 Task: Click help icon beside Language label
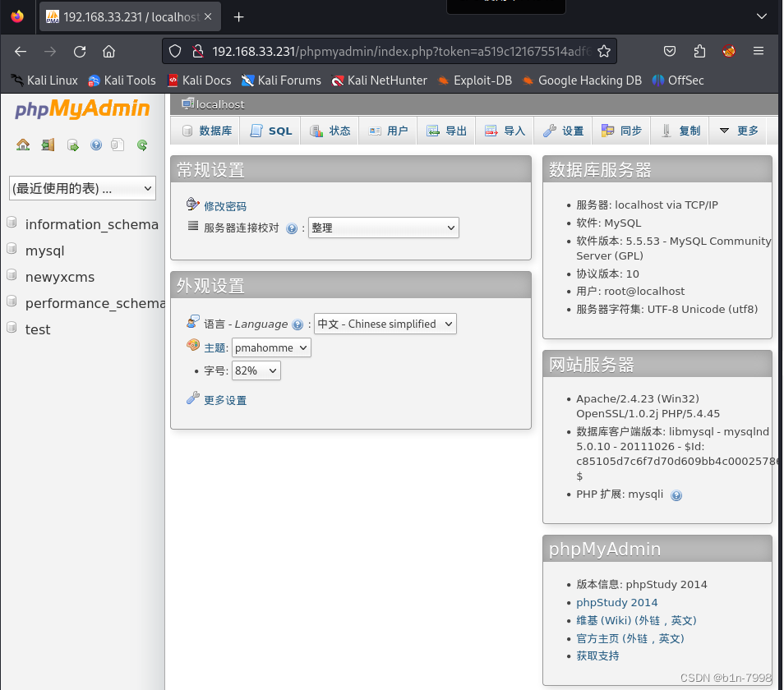click(x=297, y=324)
